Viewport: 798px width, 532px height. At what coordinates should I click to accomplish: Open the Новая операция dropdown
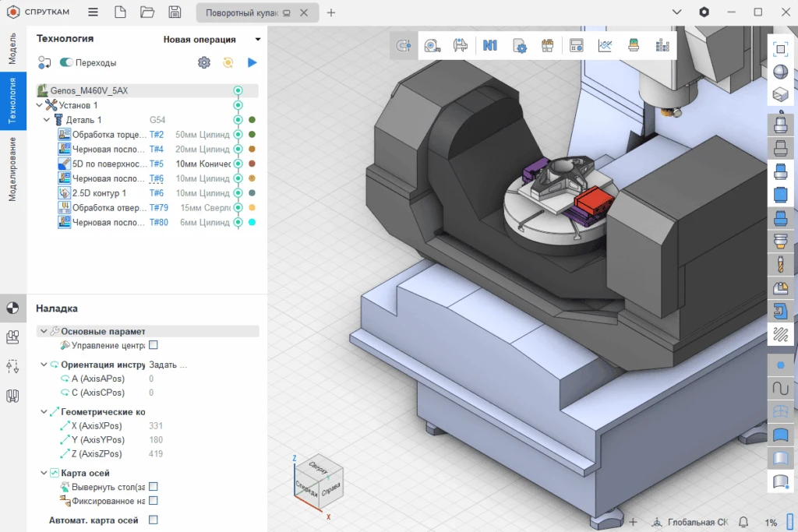211,40
